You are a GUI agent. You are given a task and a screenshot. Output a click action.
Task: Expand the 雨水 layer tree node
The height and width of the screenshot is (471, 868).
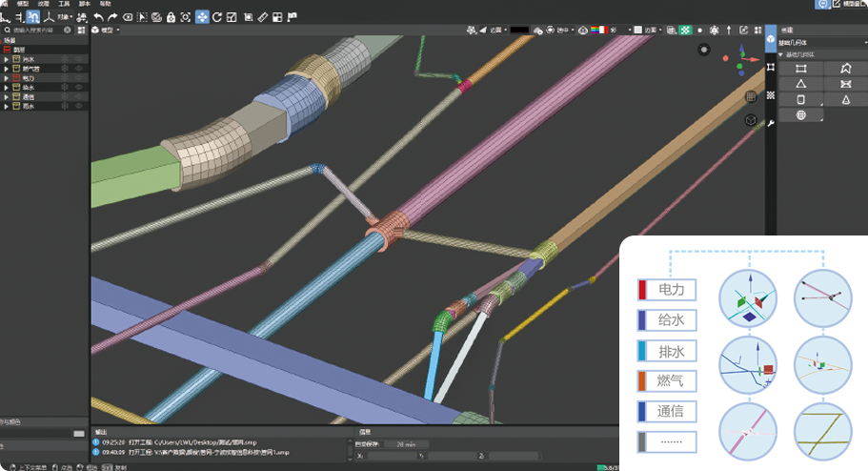tap(6, 107)
